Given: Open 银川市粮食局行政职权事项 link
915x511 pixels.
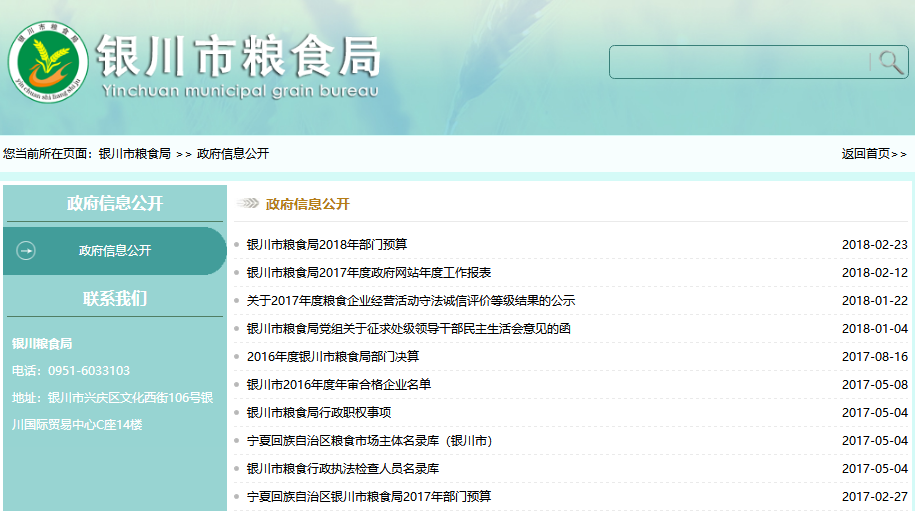Looking at the screenshot, I should pyautogui.click(x=319, y=413).
